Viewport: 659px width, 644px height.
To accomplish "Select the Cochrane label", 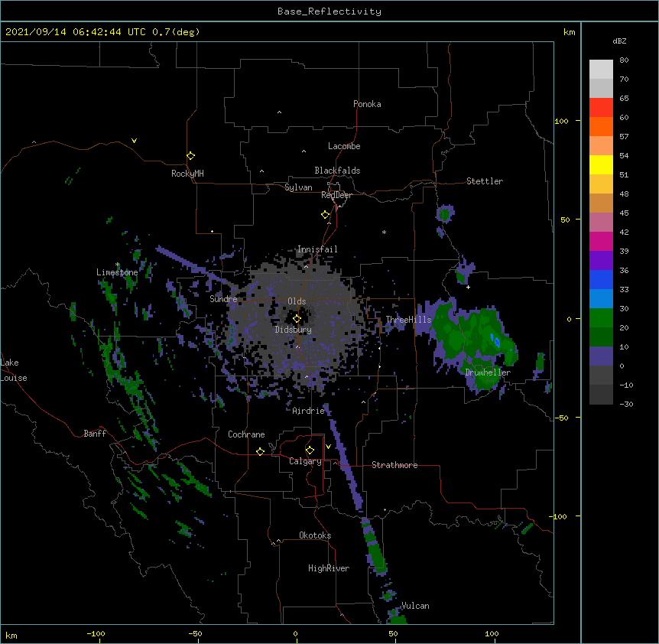I will coord(246,434).
